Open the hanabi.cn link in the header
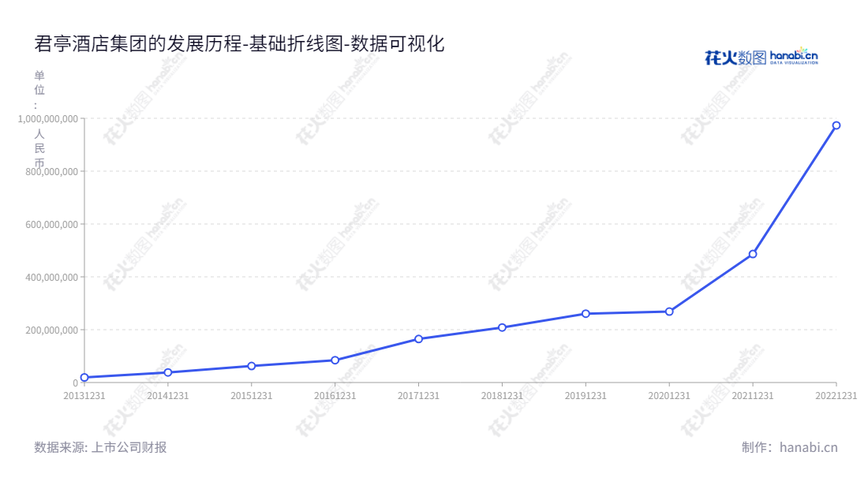 click(793, 56)
